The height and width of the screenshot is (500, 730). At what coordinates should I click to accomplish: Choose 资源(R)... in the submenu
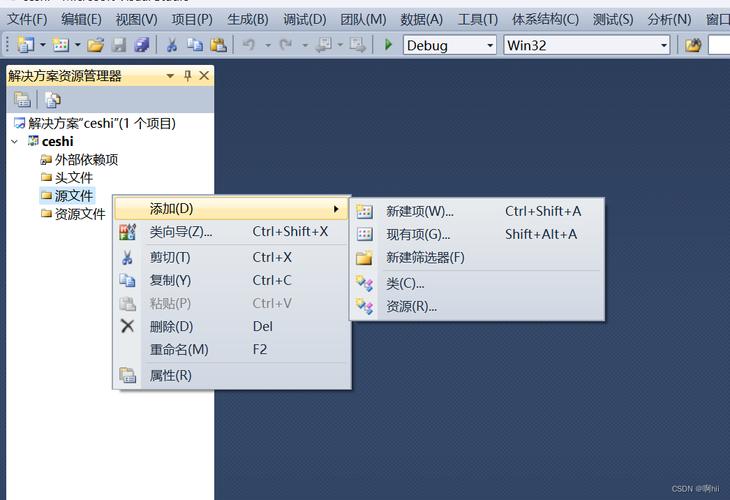click(x=477, y=306)
